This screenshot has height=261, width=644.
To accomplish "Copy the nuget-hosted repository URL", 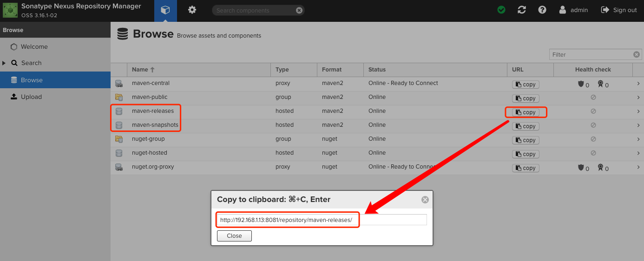I will tap(526, 154).
